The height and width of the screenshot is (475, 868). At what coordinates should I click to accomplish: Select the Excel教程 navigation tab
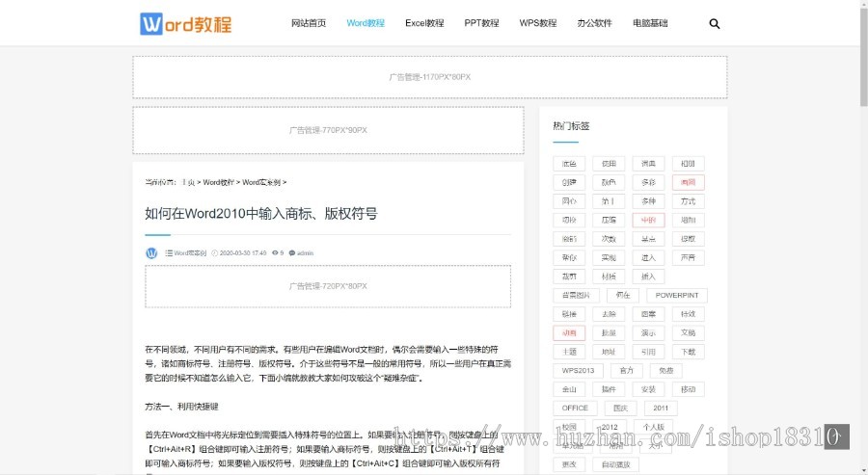click(x=424, y=23)
